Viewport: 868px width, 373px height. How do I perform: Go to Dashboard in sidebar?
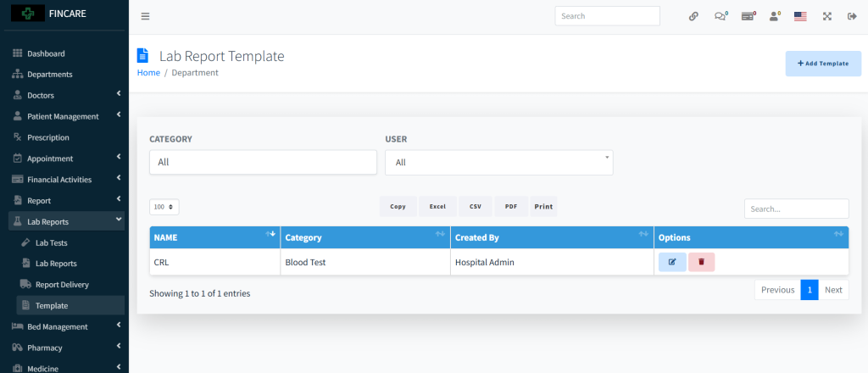(51, 53)
